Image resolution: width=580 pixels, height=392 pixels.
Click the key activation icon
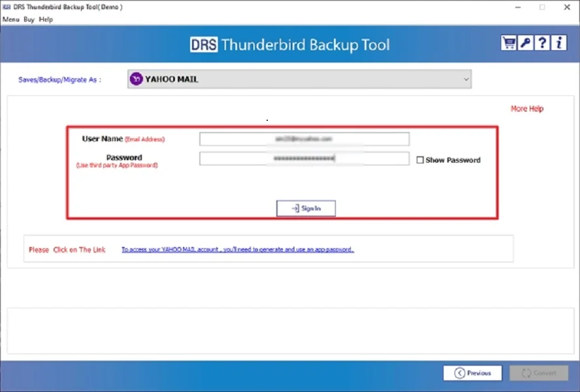point(525,42)
